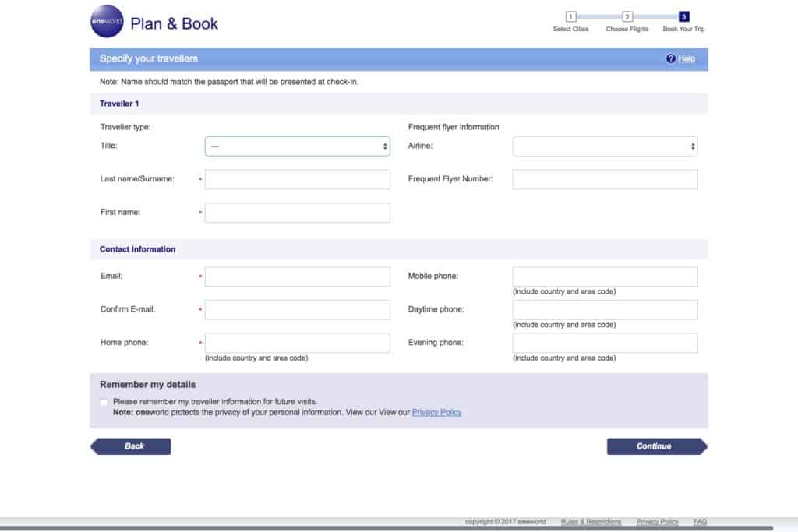
Task: Select step 2 Choose Flights indicator
Action: [627, 16]
